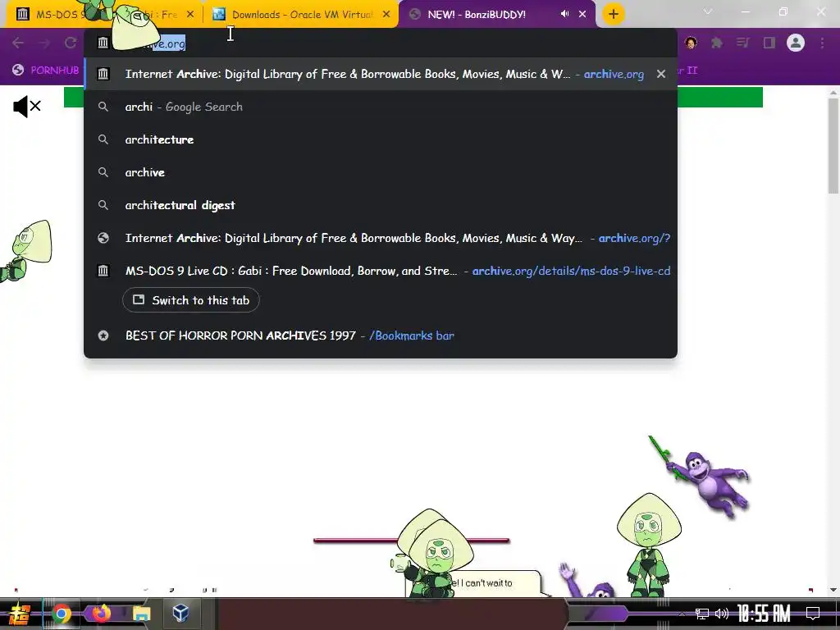Select the 'archi - Google Search' suggestion
This screenshot has width=840, height=630.
tap(381, 107)
